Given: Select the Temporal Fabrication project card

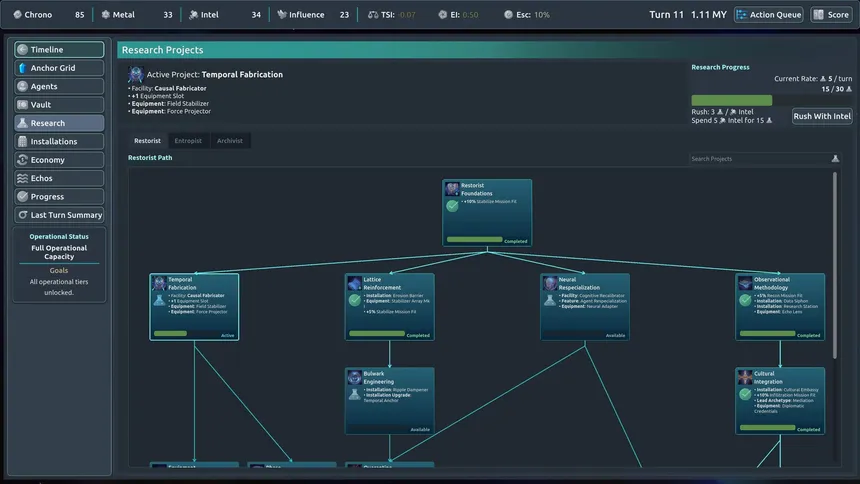Looking at the screenshot, I should [x=194, y=307].
